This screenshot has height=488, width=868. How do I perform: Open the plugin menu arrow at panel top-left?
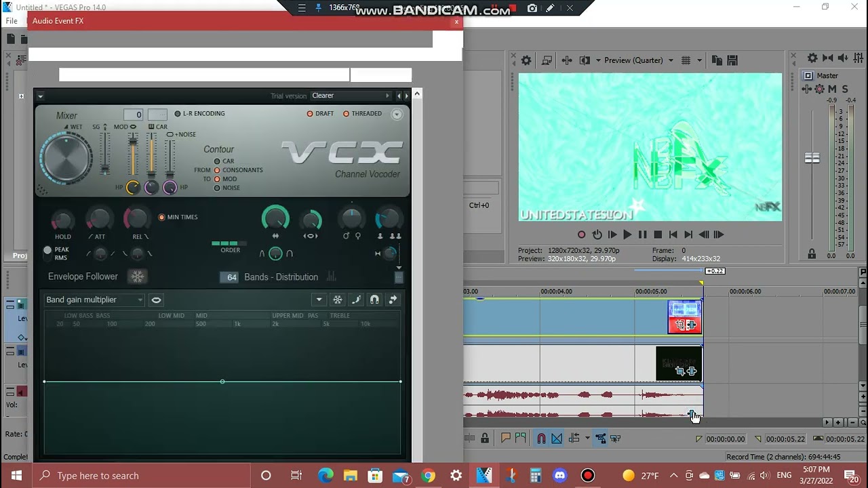click(x=40, y=96)
